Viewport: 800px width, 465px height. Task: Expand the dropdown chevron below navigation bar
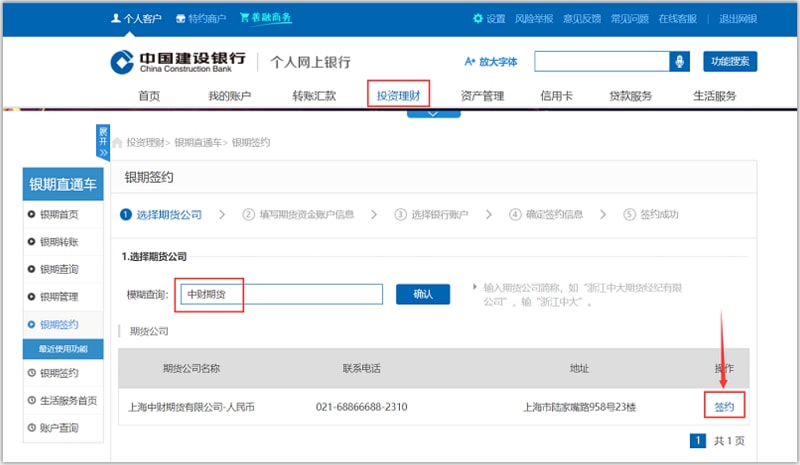[x=432, y=113]
